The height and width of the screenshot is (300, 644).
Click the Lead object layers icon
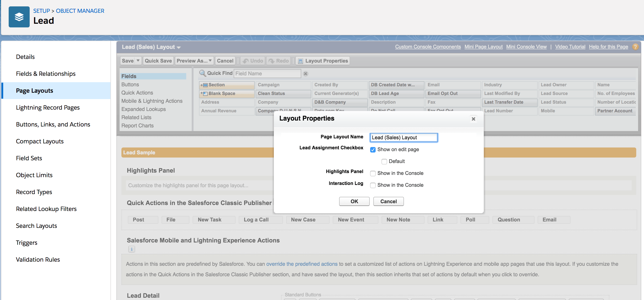coord(19,17)
